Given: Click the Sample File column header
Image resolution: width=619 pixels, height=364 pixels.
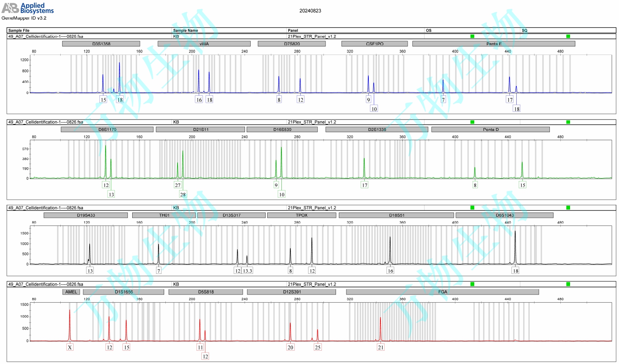Looking at the screenshot, I should [19, 30].
